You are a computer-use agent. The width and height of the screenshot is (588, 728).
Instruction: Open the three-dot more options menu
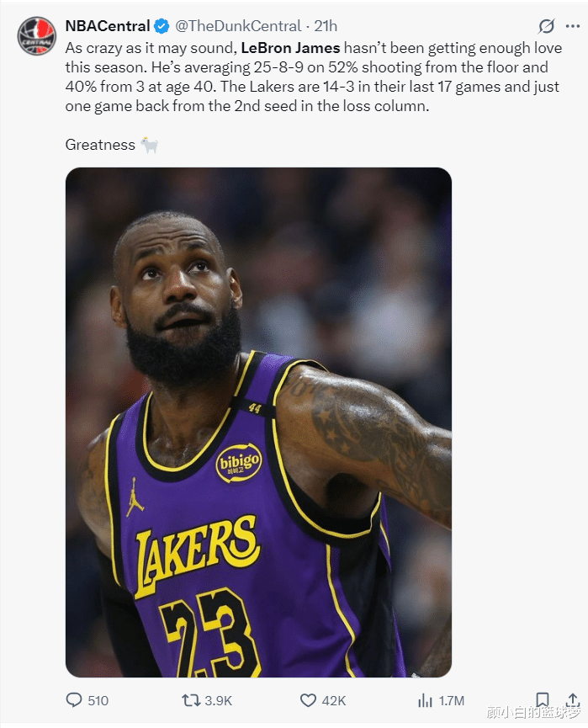click(573, 26)
